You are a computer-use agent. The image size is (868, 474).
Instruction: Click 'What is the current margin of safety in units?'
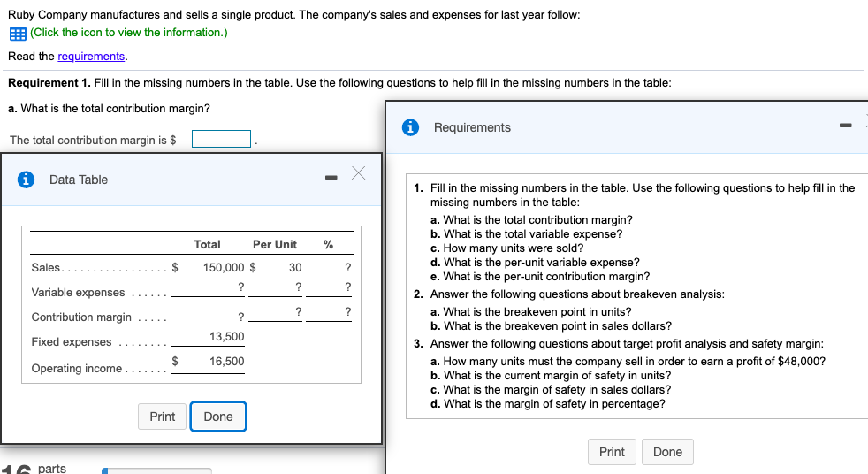[x=551, y=376]
